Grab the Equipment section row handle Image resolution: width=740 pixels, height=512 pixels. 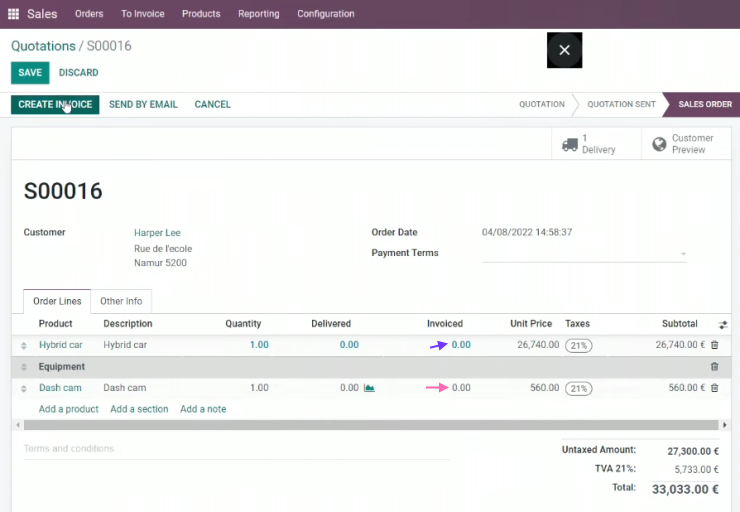click(24, 367)
